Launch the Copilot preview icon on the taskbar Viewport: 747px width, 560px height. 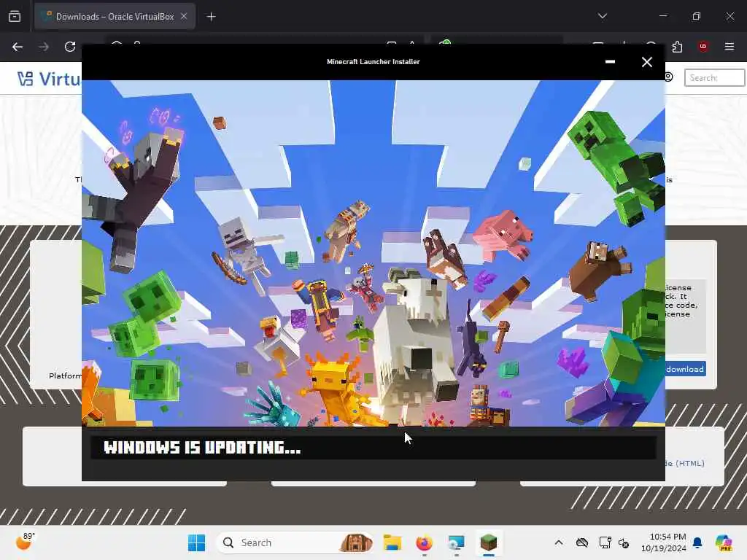click(724, 542)
